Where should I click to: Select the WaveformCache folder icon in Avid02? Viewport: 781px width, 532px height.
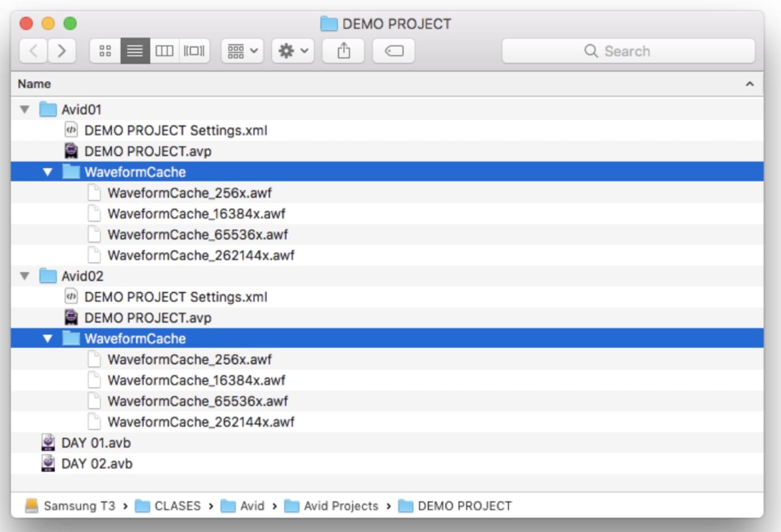point(71,338)
